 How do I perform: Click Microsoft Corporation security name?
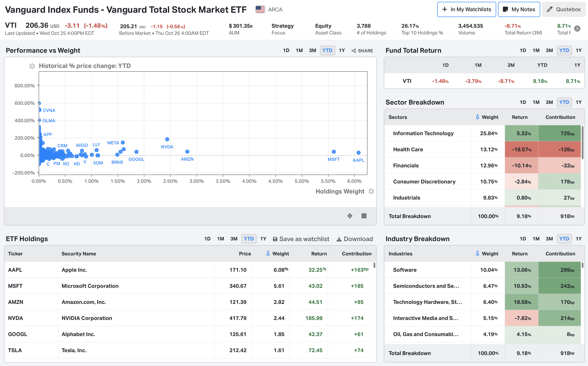click(x=90, y=286)
